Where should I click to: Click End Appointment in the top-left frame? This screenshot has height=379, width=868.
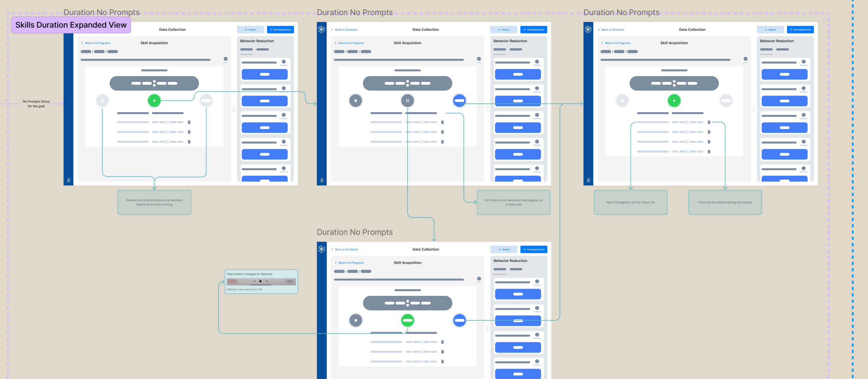[x=280, y=30]
